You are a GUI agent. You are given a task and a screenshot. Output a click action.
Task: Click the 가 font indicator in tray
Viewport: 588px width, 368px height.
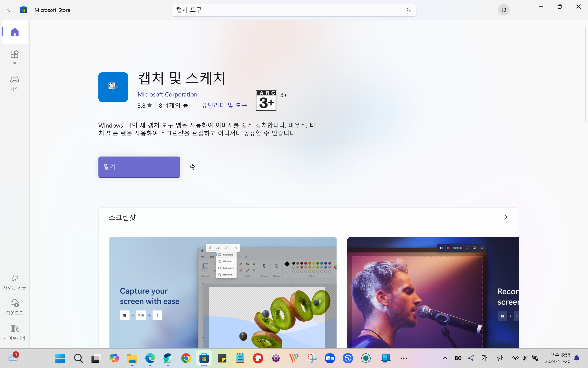[484, 358]
